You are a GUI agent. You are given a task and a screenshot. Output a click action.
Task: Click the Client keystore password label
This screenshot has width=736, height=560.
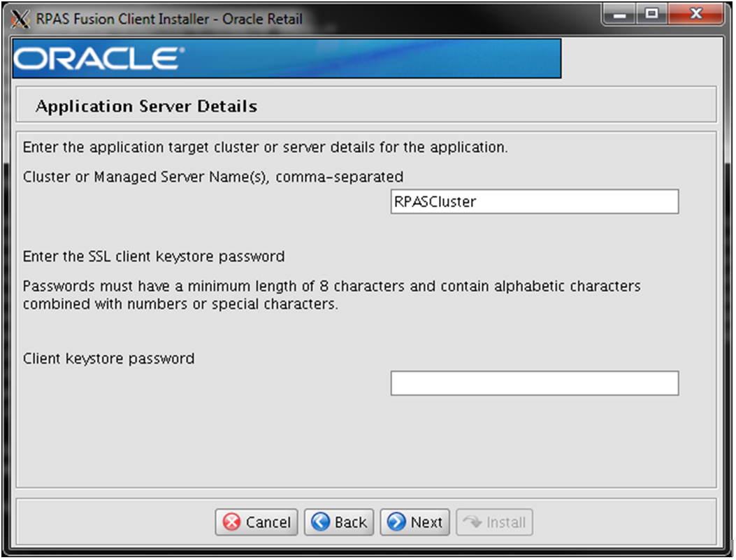click(x=108, y=359)
